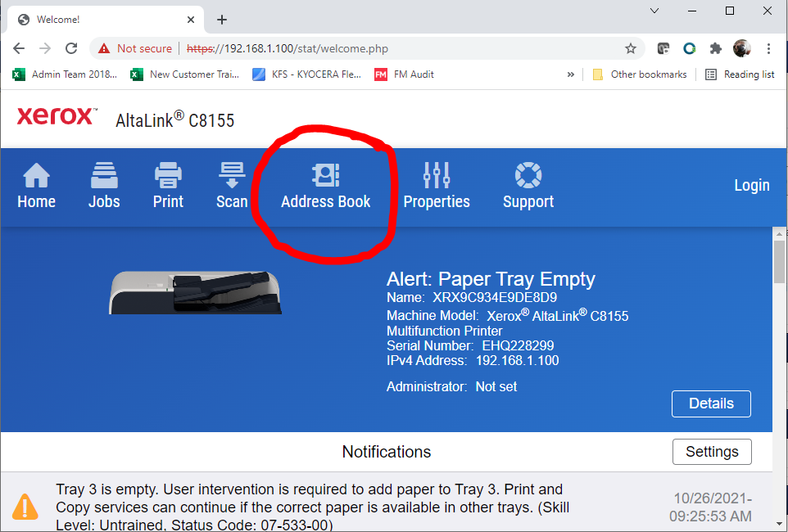The image size is (788, 532).
Task: Go back with browser back arrow
Action: point(19,48)
